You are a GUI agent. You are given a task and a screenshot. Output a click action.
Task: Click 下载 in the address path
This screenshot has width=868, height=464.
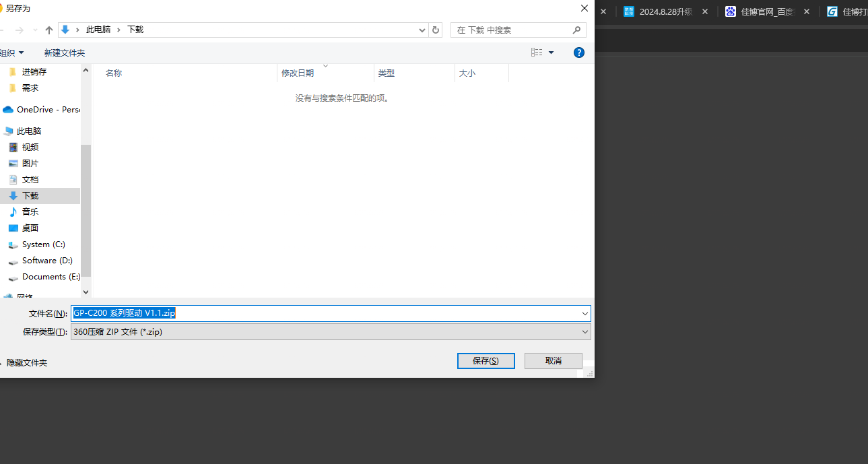pos(135,30)
